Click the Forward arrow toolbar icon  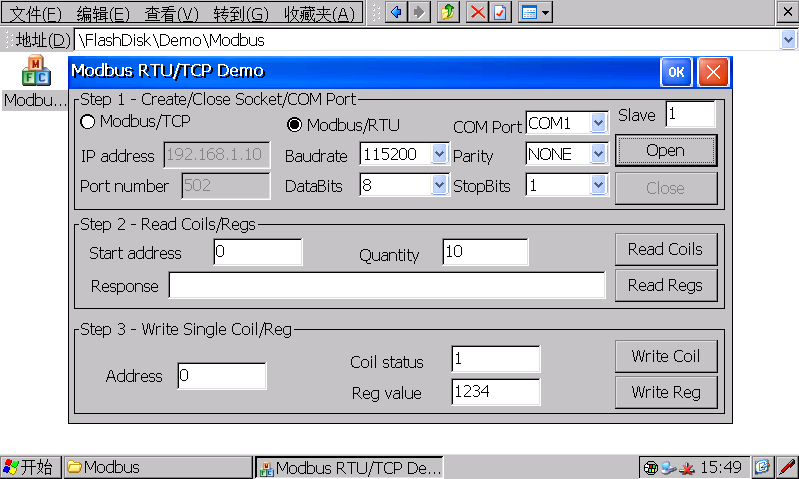419,12
